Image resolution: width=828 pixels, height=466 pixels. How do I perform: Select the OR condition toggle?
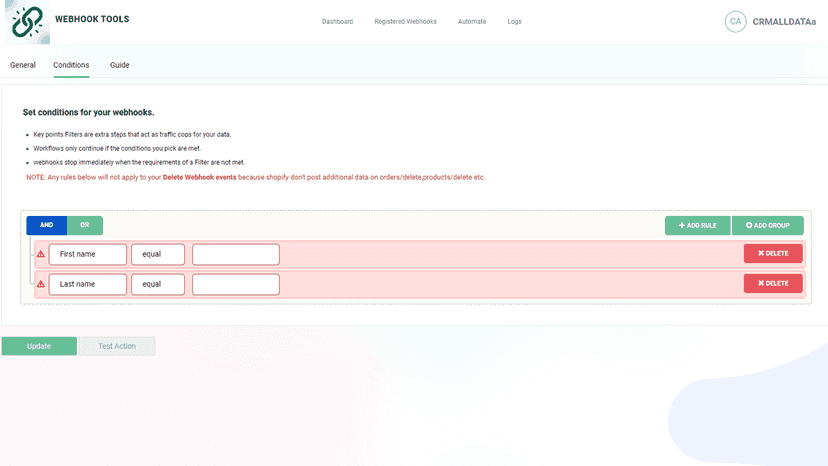(x=84, y=225)
